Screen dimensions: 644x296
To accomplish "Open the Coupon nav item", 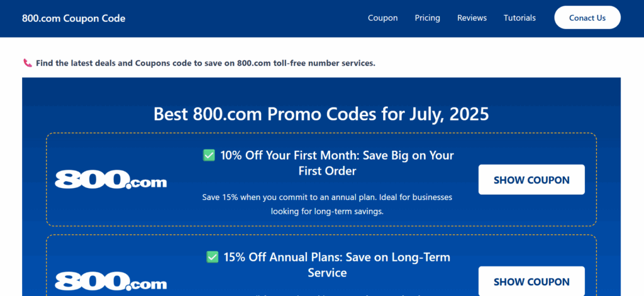I will (383, 18).
